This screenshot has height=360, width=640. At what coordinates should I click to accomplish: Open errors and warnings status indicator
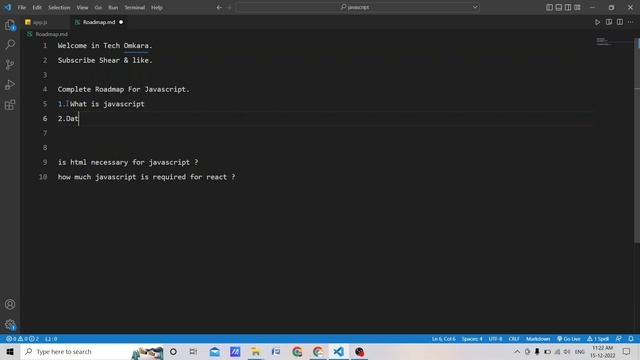tap(22, 339)
